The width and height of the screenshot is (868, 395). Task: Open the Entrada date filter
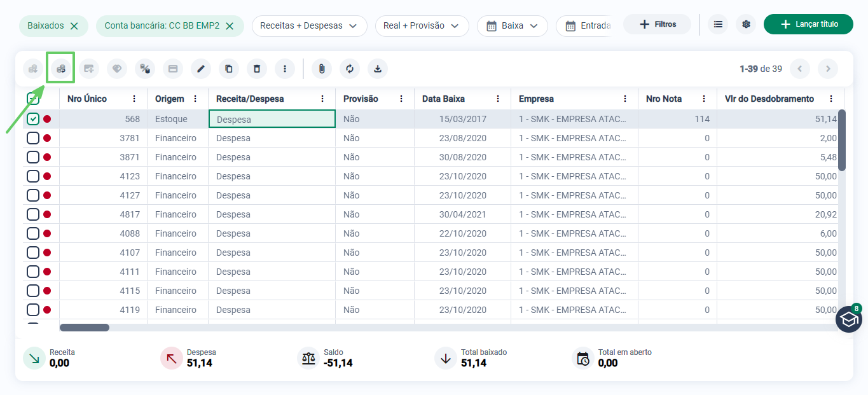pos(583,26)
